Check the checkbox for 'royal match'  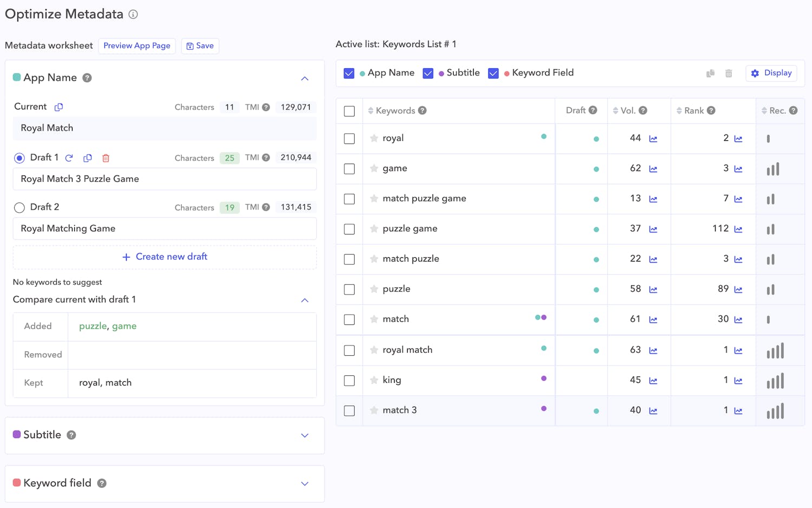tap(349, 350)
